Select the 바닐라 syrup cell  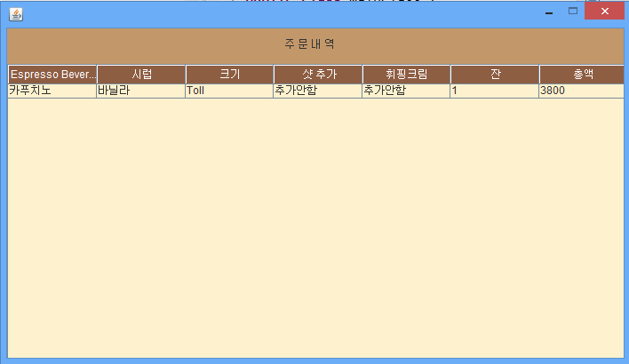[140, 91]
